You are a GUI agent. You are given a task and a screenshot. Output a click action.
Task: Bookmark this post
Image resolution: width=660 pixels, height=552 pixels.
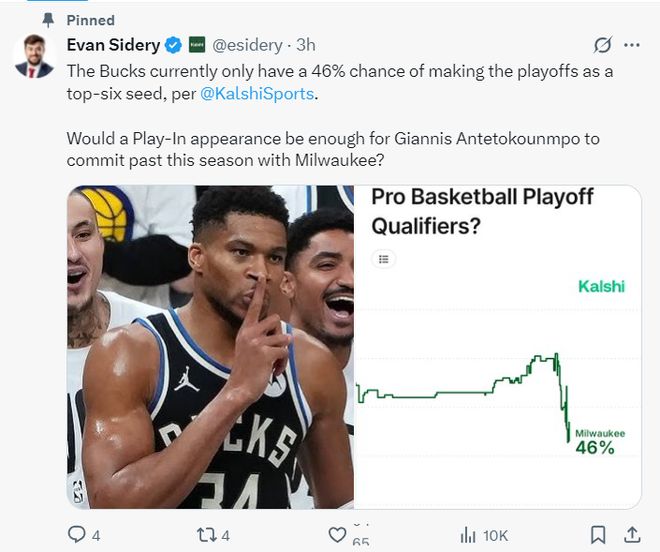[x=597, y=535]
